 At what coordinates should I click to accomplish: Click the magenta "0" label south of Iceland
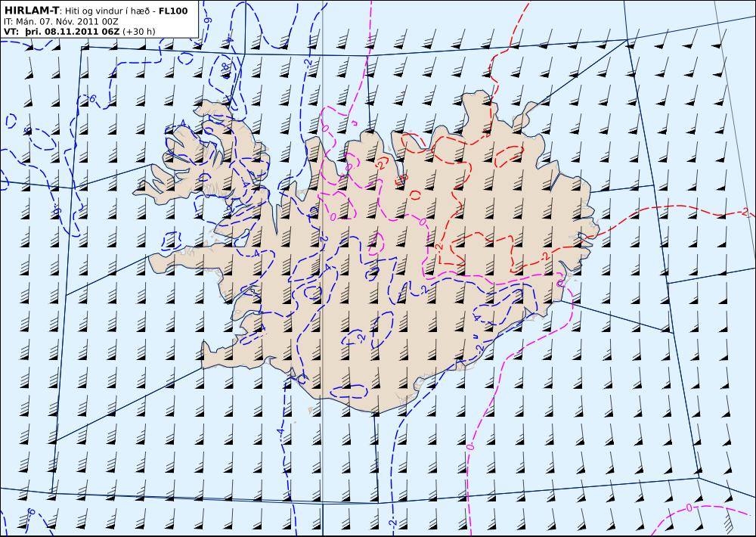[x=470, y=447]
